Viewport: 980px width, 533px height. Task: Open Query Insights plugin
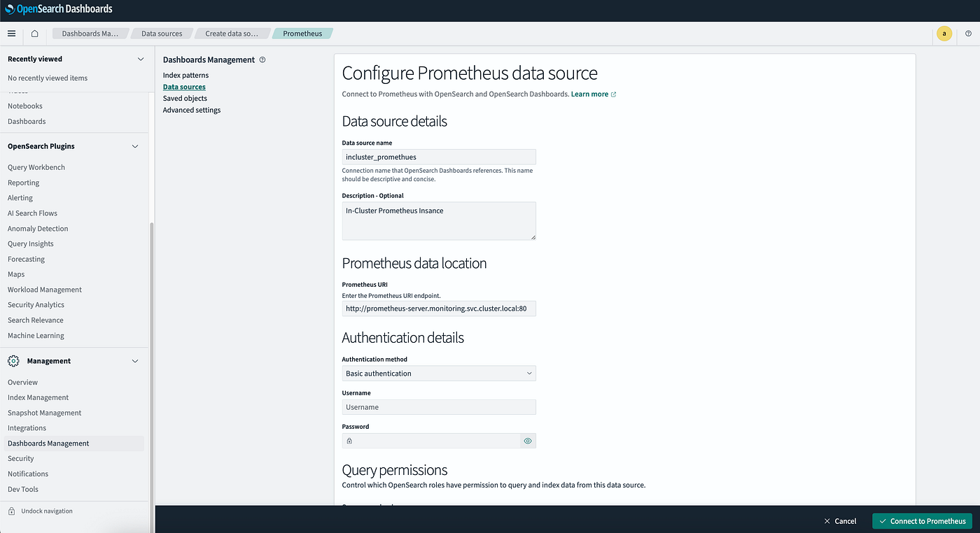[31, 244]
